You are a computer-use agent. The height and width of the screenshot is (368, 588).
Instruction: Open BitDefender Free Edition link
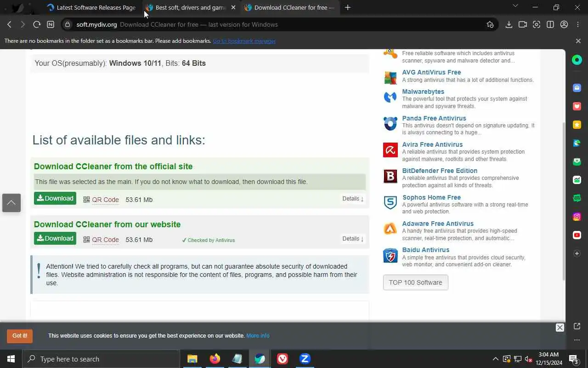[440, 171]
